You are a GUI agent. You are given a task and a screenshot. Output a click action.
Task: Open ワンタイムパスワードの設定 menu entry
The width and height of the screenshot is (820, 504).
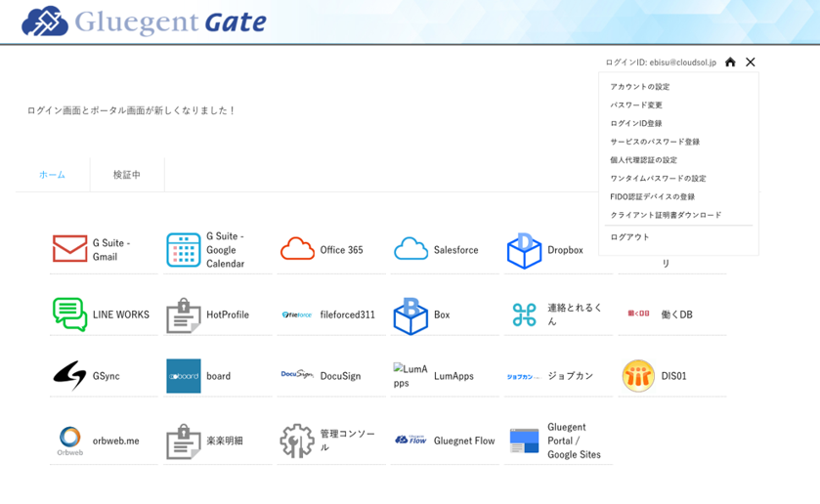658,179
